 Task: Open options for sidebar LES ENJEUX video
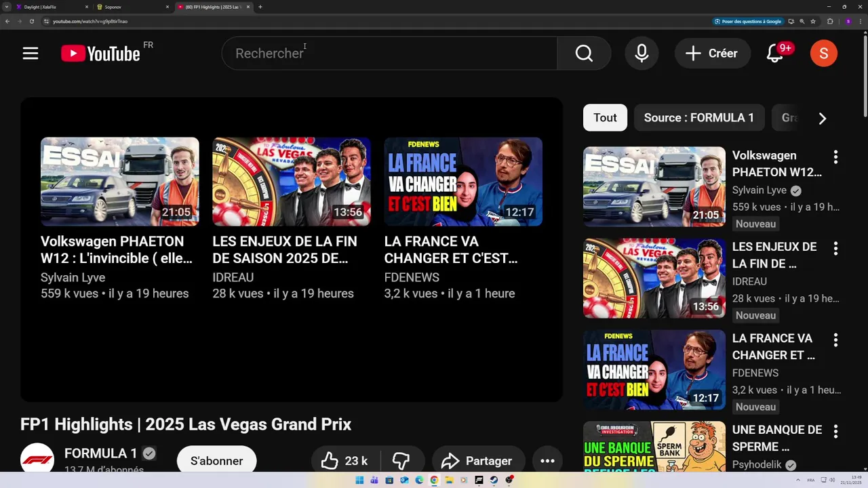[835, 249]
